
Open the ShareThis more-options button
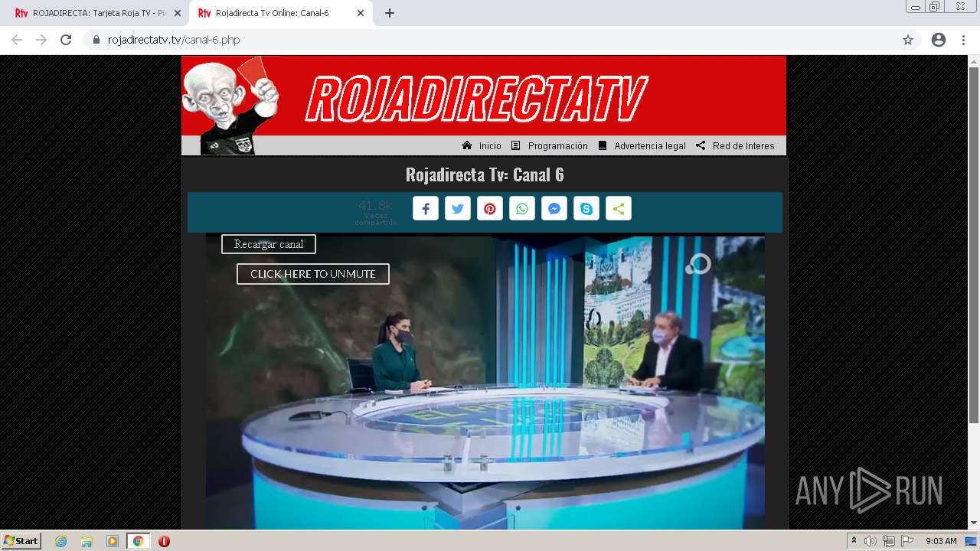[619, 209]
